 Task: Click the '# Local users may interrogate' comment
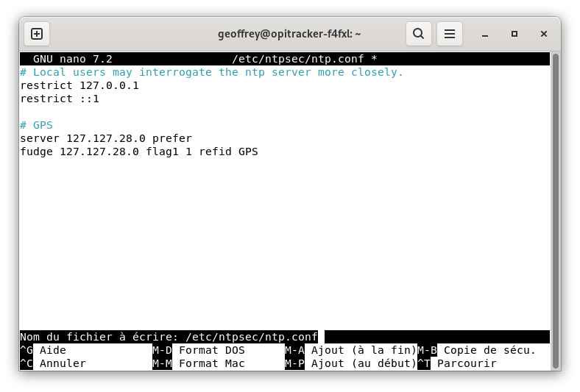211,72
